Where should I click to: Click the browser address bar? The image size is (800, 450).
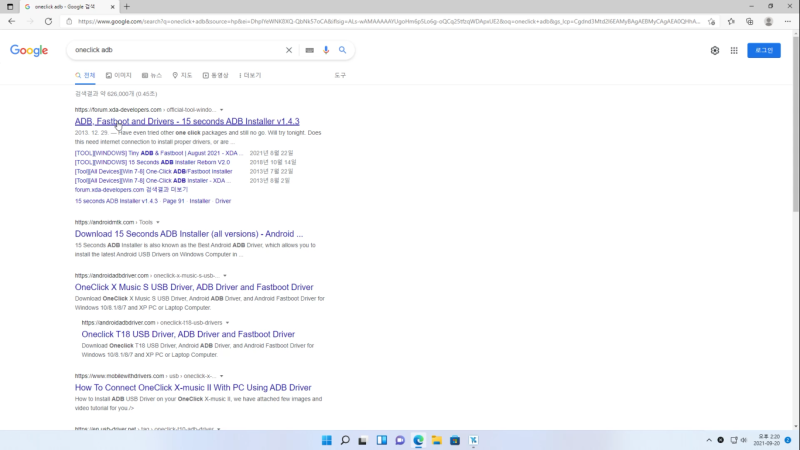pos(389,21)
